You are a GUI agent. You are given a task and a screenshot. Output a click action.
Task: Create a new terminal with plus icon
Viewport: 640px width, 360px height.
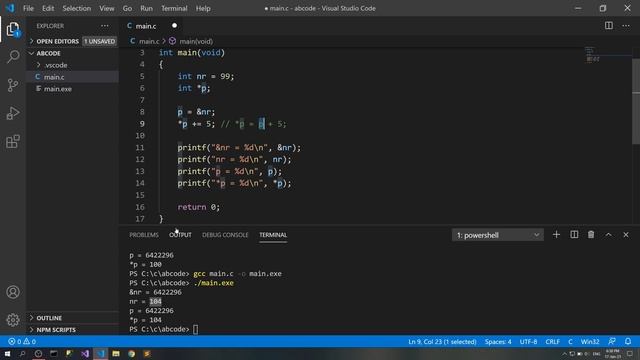click(x=556, y=235)
